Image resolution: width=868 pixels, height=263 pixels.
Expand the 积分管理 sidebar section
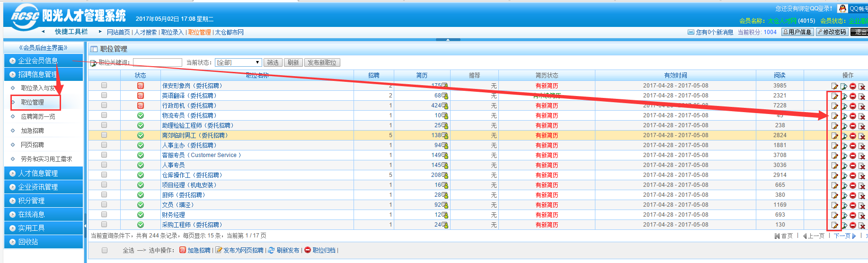[31, 201]
